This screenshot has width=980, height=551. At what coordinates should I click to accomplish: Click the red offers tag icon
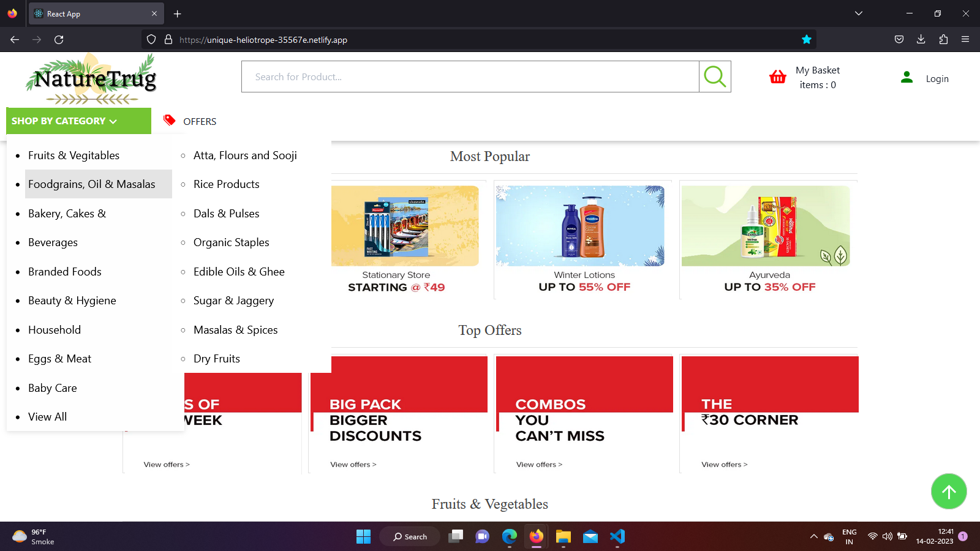[170, 120]
